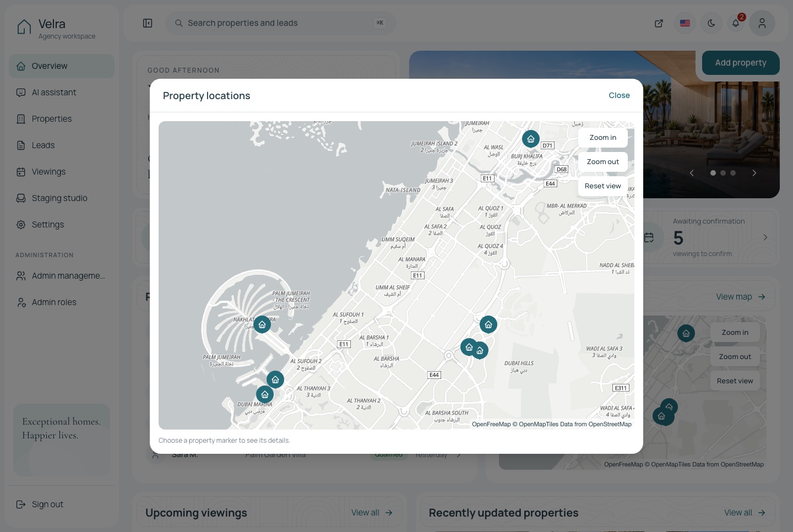The height and width of the screenshot is (532, 793).
Task: Open the language flag selector
Action: pos(685,23)
